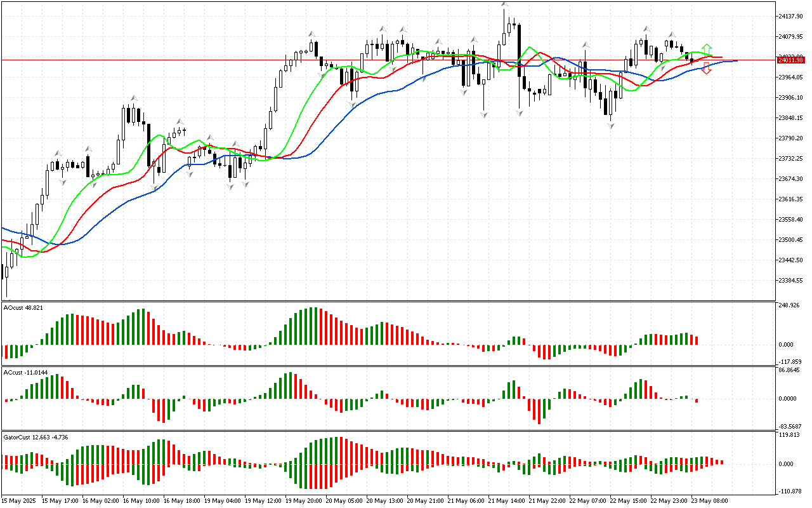This screenshot has width=812, height=508.
Task: Click the 23384.55 price scale label
Action: pyautogui.click(x=790, y=280)
